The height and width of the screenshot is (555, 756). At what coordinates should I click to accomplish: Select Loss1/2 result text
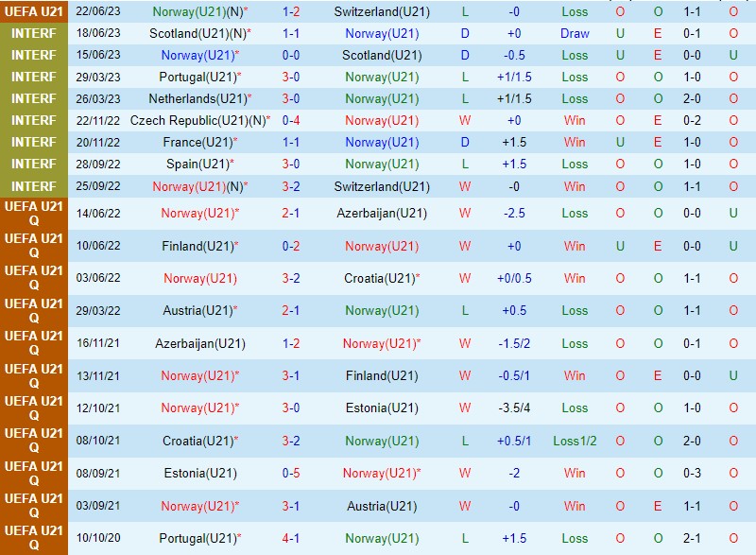click(575, 441)
